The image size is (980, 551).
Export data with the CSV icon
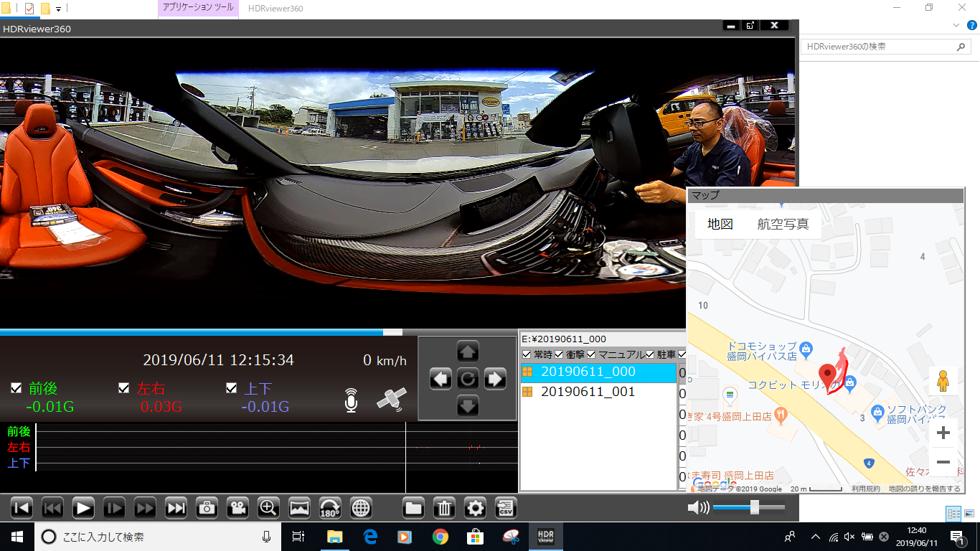[x=506, y=508]
